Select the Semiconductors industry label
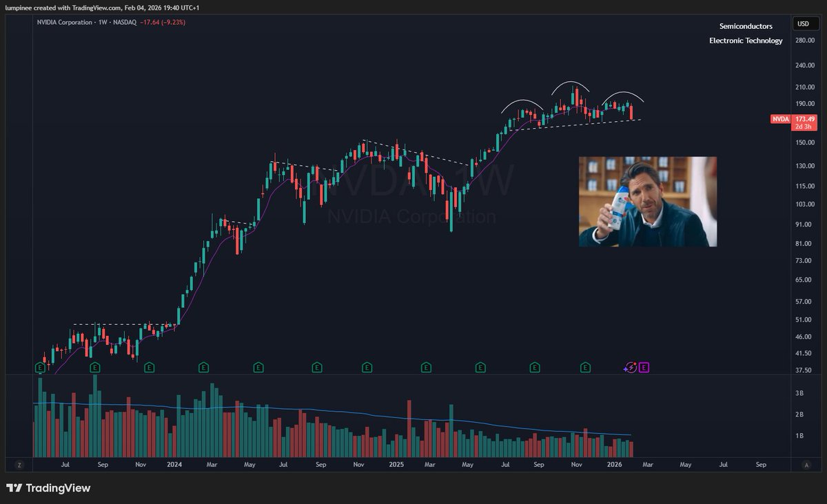Screen dimensions: 827x504 (x=746, y=26)
